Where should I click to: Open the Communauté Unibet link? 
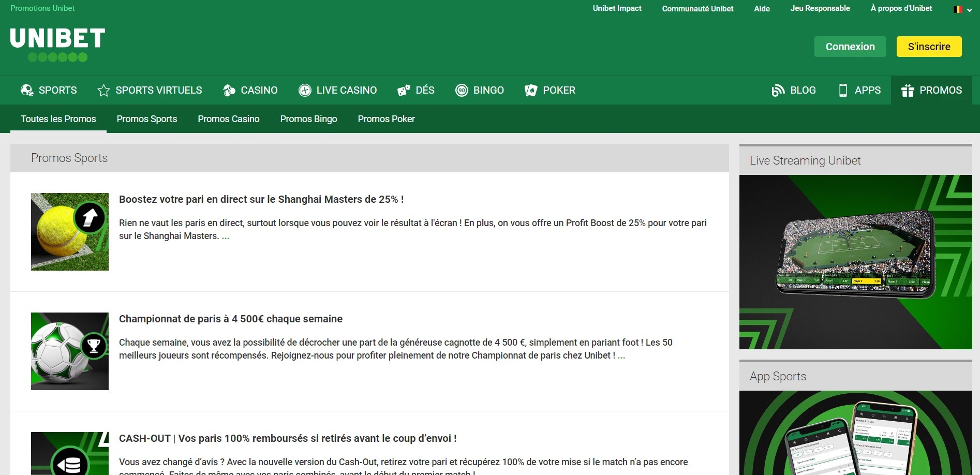[698, 9]
